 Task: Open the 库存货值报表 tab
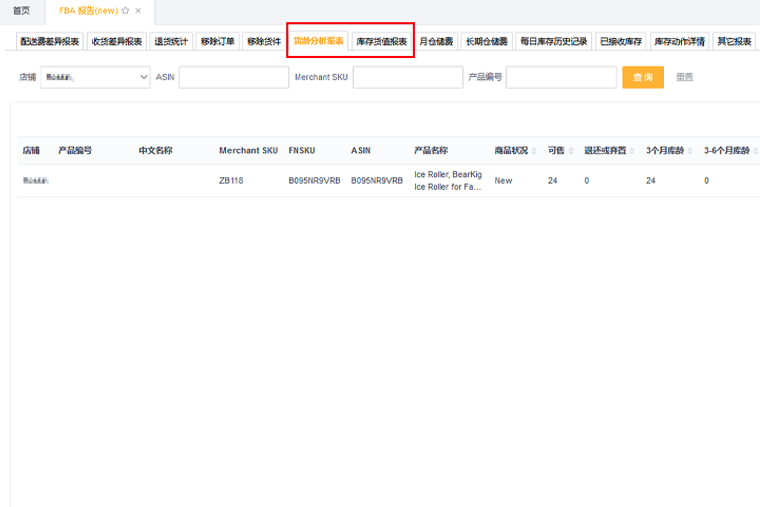point(381,42)
